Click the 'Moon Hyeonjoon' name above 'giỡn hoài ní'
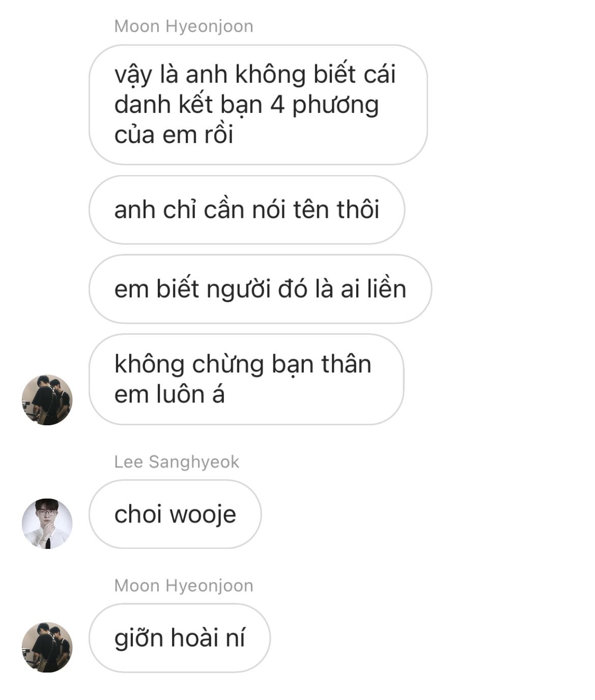This screenshot has height=700, width=595. point(184,586)
